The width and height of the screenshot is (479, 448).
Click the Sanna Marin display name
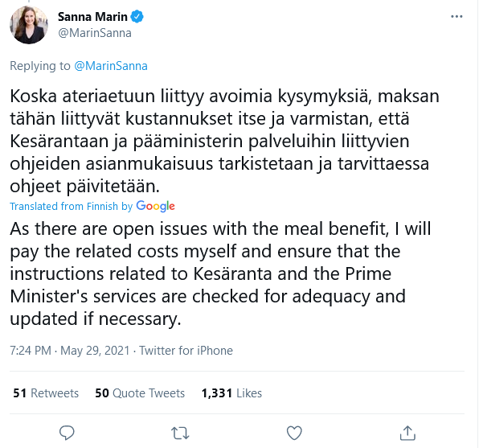(x=92, y=17)
